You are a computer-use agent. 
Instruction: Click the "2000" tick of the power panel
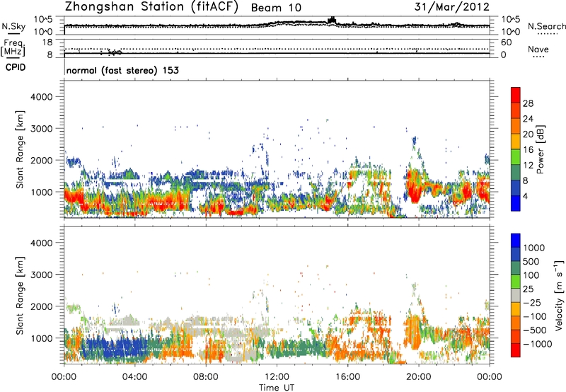pyautogui.click(x=41, y=160)
